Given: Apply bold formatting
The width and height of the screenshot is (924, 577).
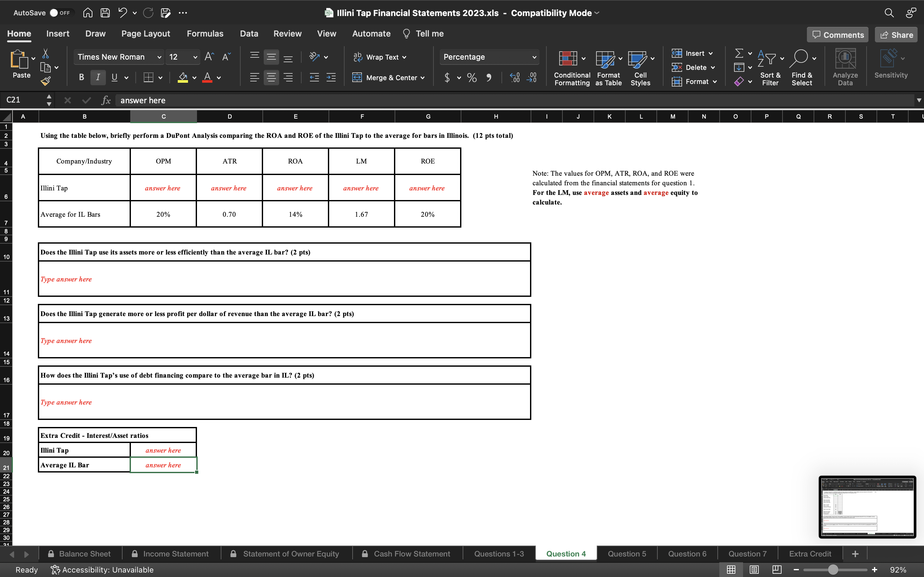Looking at the screenshot, I should click(81, 78).
